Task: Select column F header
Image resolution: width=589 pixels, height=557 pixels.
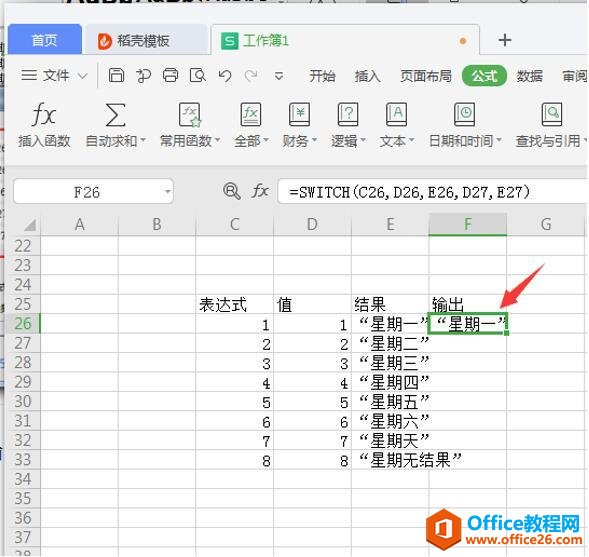Action: pos(467,225)
